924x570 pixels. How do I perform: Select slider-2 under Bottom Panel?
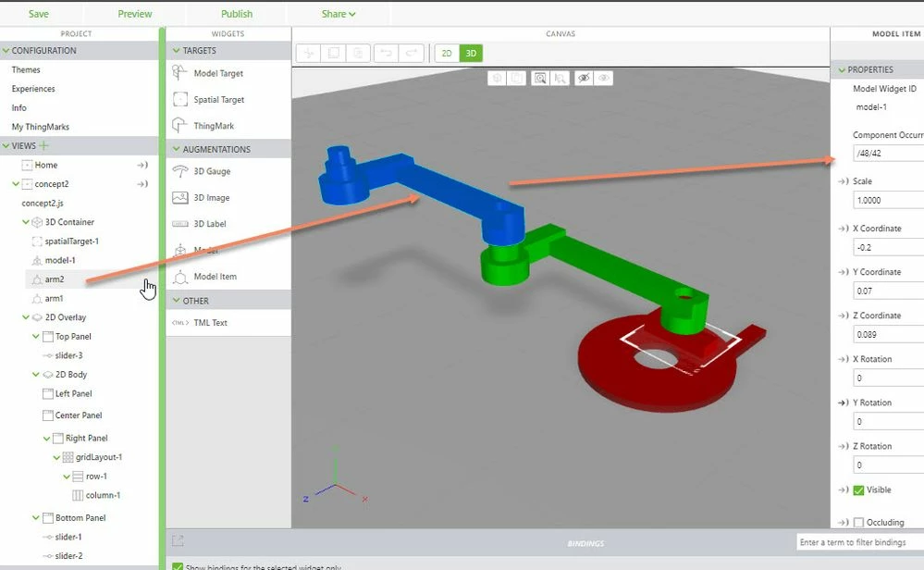pos(68,556)
